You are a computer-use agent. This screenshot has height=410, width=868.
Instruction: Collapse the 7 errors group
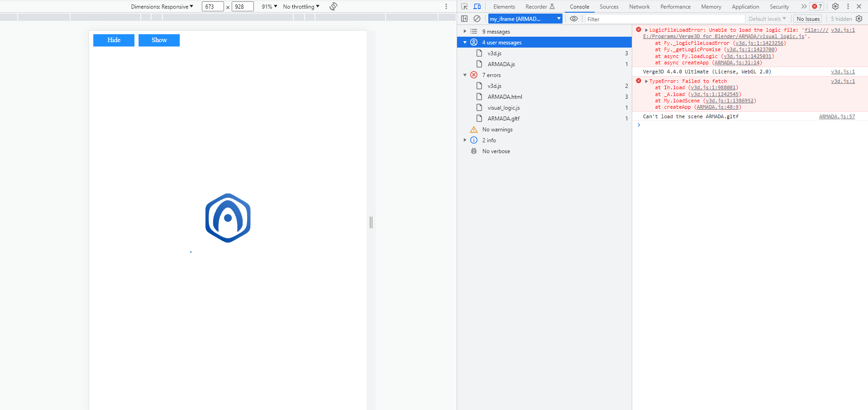(x=465, y=75)
